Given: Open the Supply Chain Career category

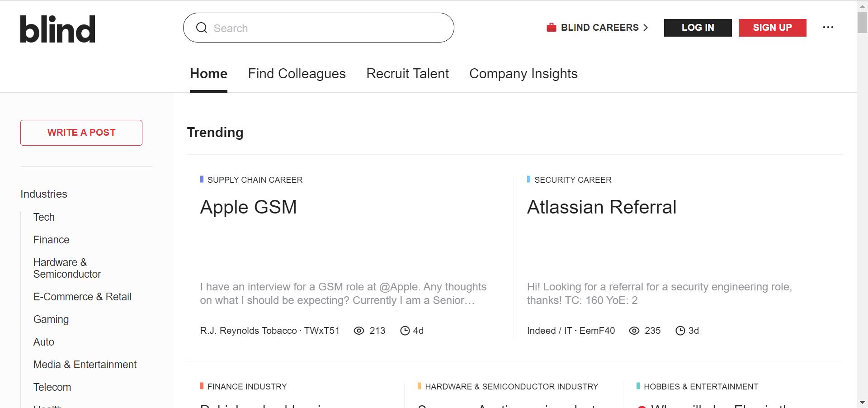Looking at the screenshot, I should pyautogui.click(x=255, y=180).
